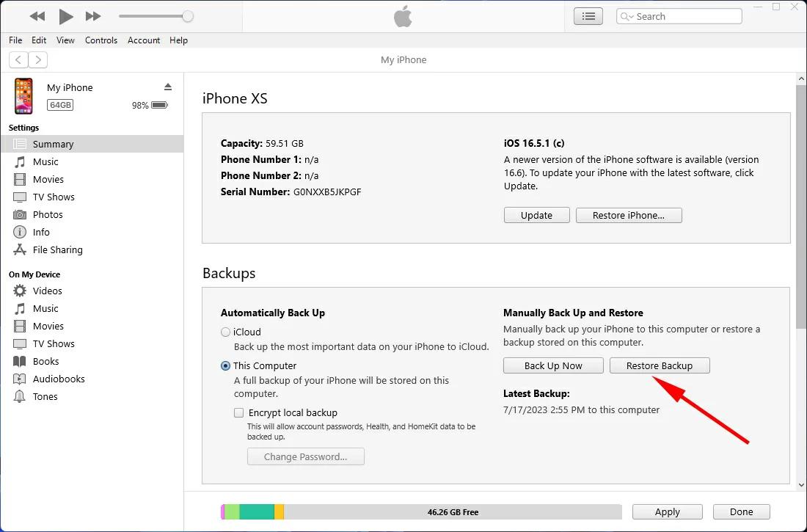Click the yellow storage bar segment
807x532 pixels.
click(279, 512)
